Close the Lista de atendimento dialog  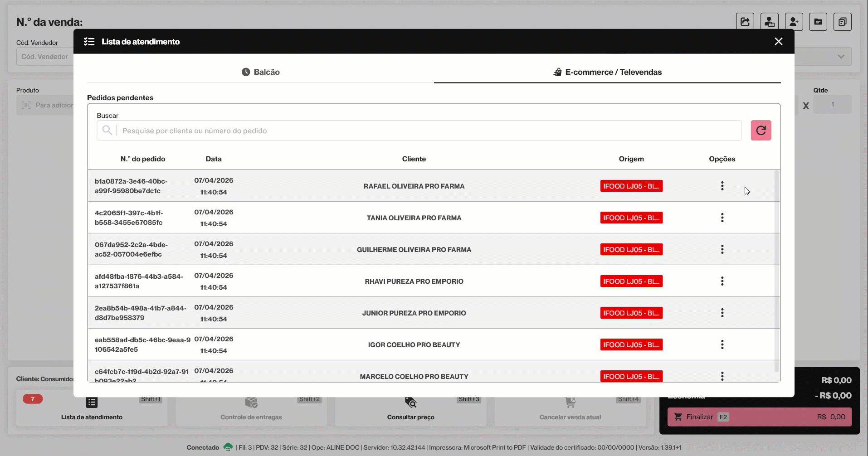[x=778, y=41]
